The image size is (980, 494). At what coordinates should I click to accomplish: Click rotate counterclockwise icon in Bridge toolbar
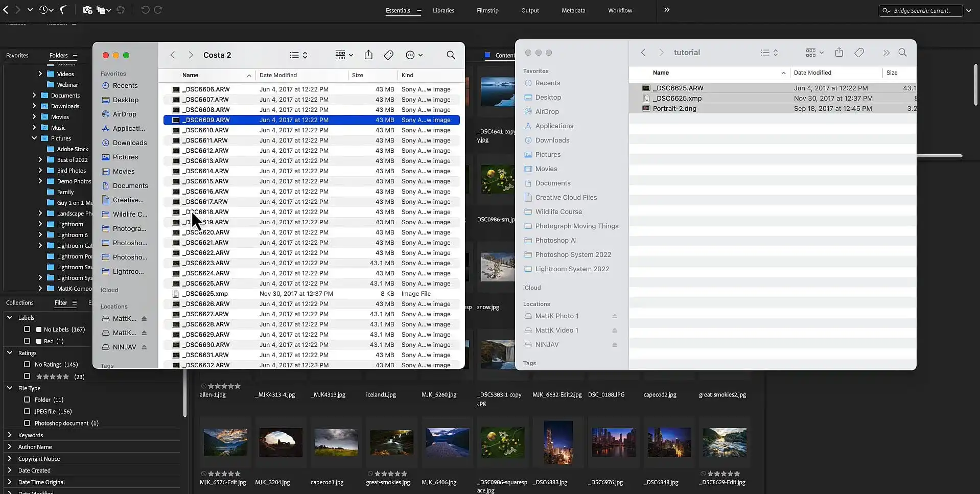[x=145, y=10]
